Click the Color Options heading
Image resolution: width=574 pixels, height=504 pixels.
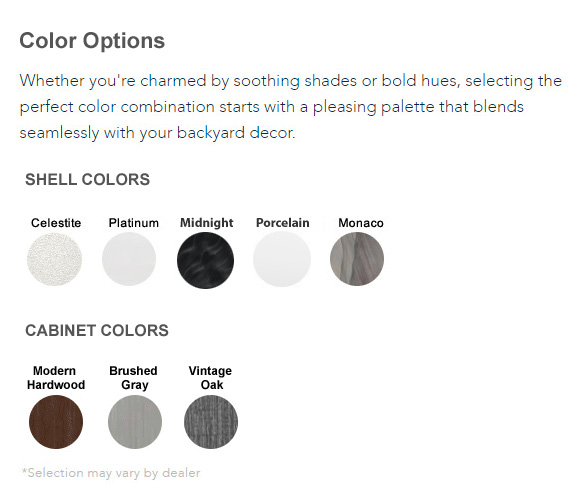pos(92,41)
